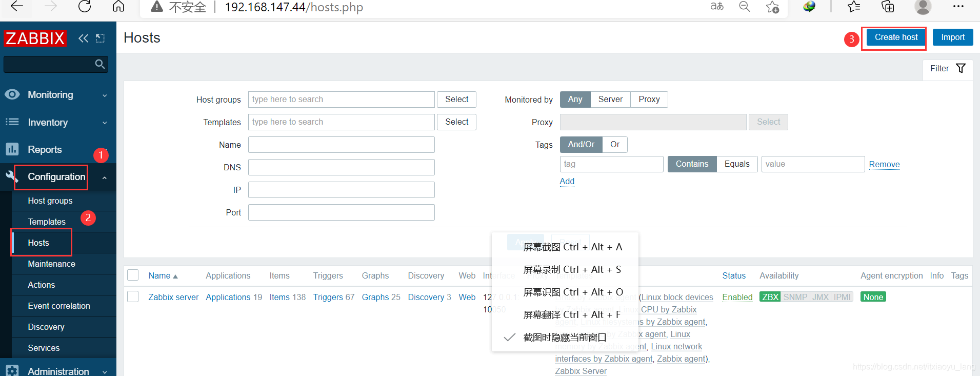This screenshot has height=376, width=980.
Task: Set Monitored by to Any
Action: 575,99
